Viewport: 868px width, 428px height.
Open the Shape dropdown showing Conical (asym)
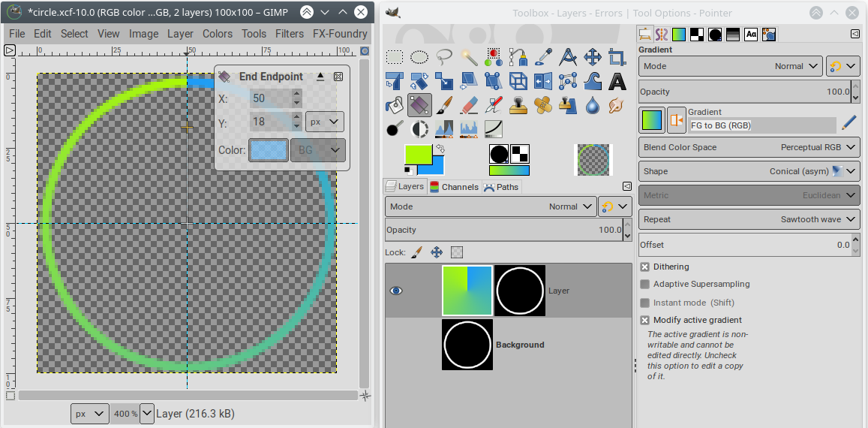[x=748, y=171]
